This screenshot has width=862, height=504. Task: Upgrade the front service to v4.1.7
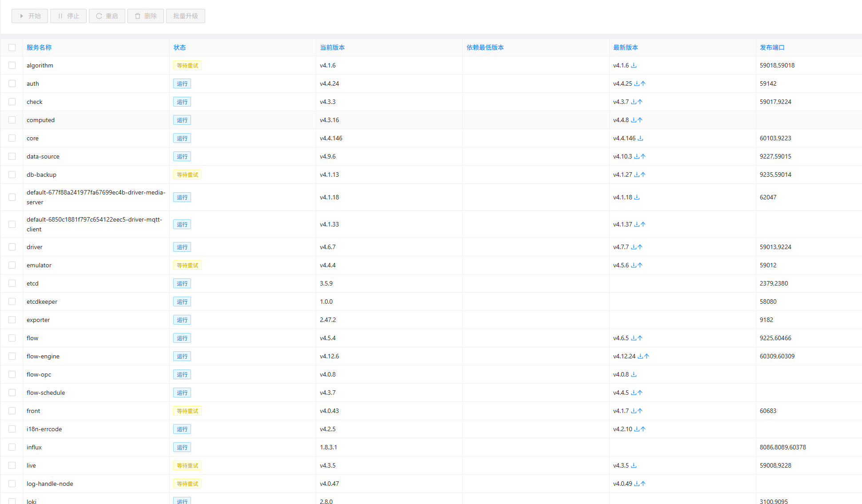click(x=640, y=411)
